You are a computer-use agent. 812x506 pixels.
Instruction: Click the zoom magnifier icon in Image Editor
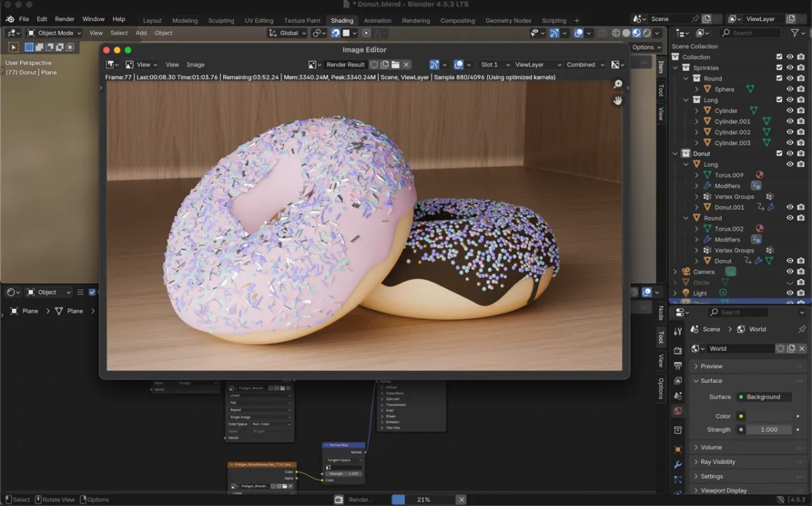(617, 85)
